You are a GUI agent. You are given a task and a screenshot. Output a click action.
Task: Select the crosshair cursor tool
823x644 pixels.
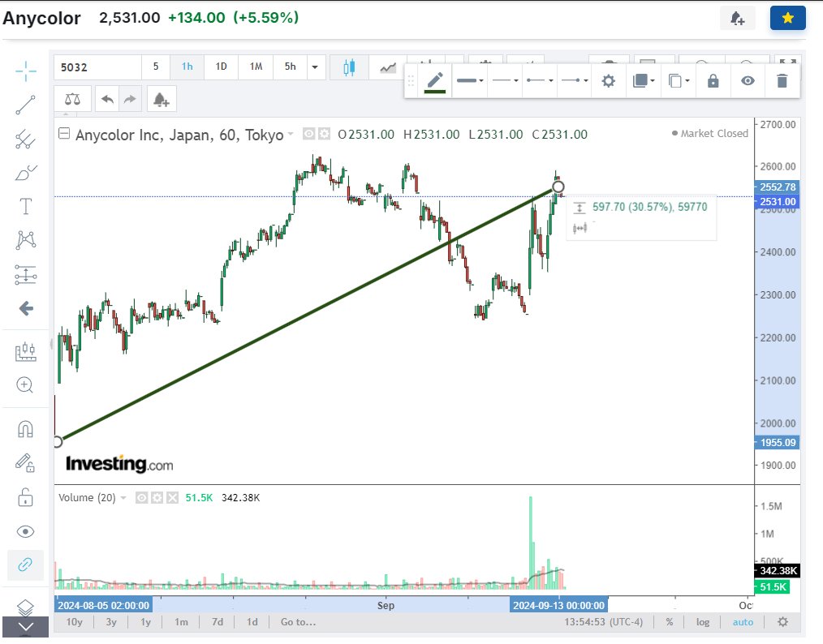pyautogui.click(x=25, y=71)
